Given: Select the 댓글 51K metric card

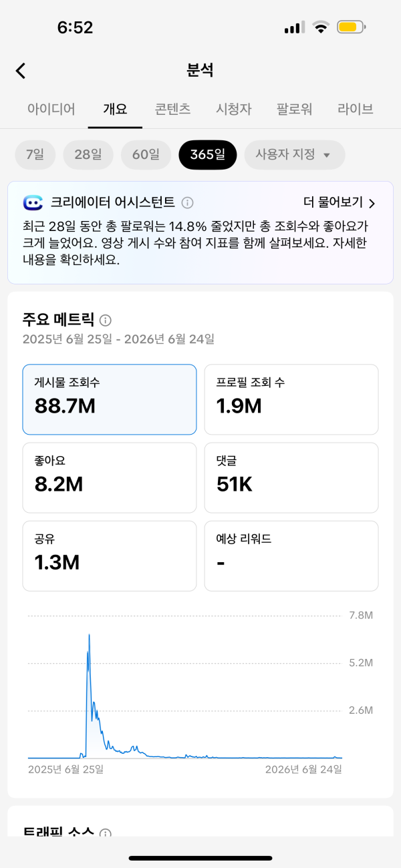Looking at the screenshot, I should (x=291, y=477).
